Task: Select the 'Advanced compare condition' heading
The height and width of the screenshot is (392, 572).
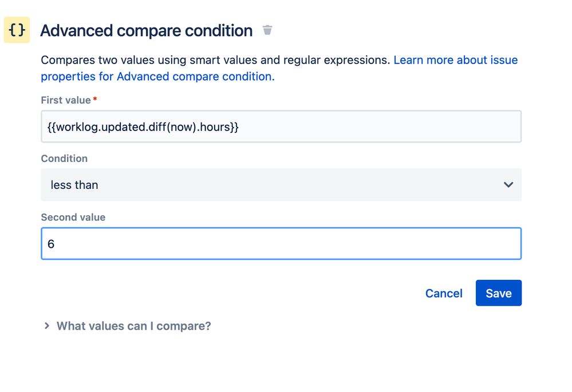Action: tap(146, 31)
